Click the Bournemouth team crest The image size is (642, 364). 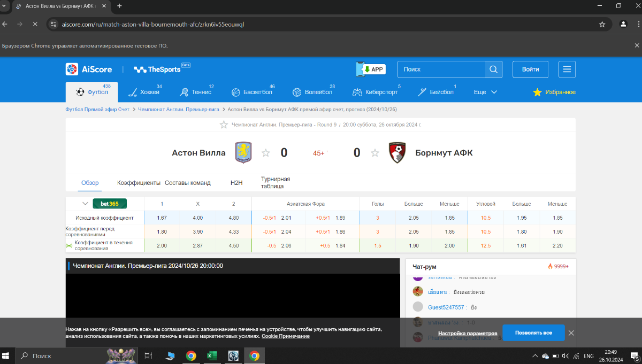pyautogui.click(x=397, y=153)
